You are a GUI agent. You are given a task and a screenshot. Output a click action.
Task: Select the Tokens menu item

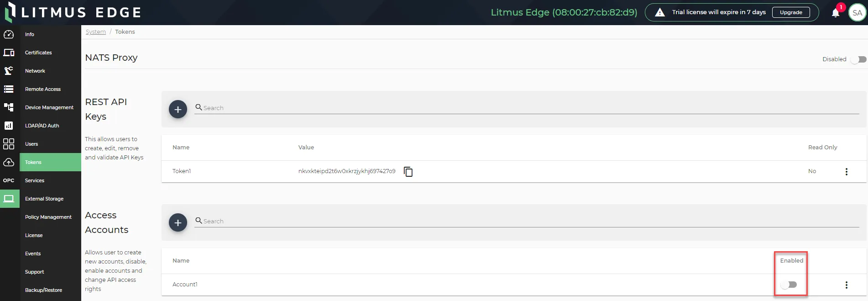click(50, 162)
